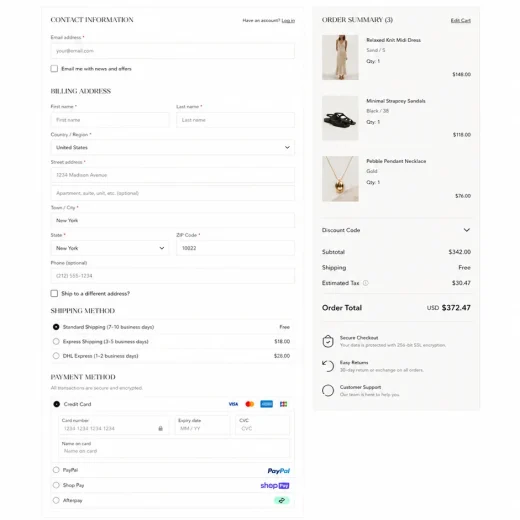The height and width of the screenshot is (520, 520).
Task: Click the Log in link
Action: click(288, 20)
